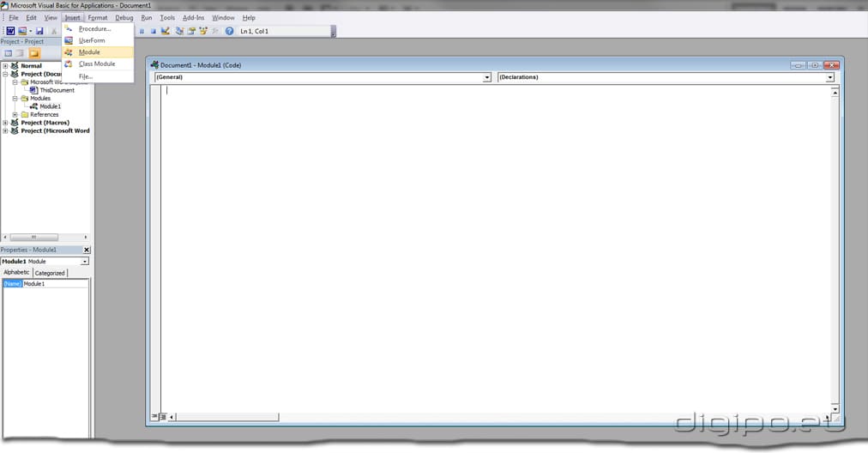
Task: Open the (General) object dropdown
Action: tap(487, 77)
